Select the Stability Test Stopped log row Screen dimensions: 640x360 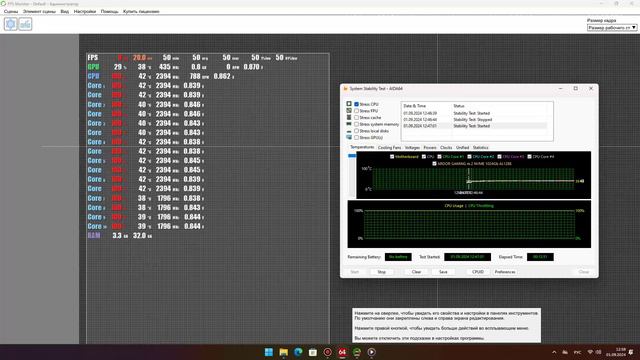click(474, 120)
